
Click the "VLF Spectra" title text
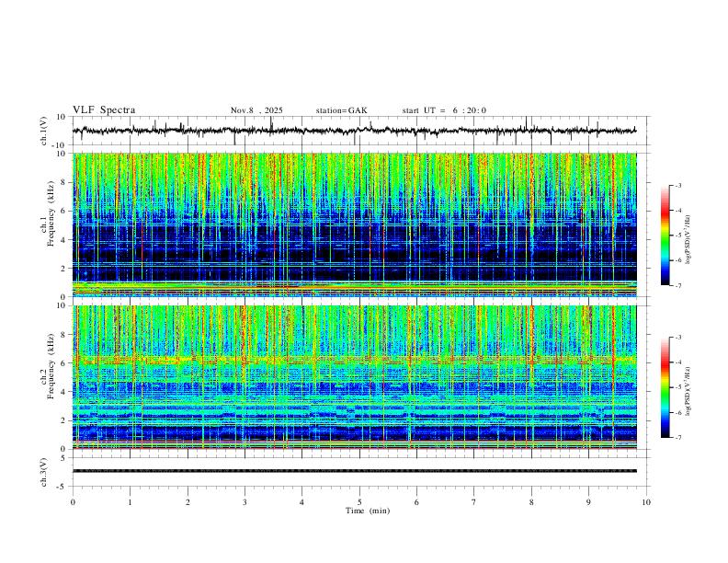coord(104,110)
